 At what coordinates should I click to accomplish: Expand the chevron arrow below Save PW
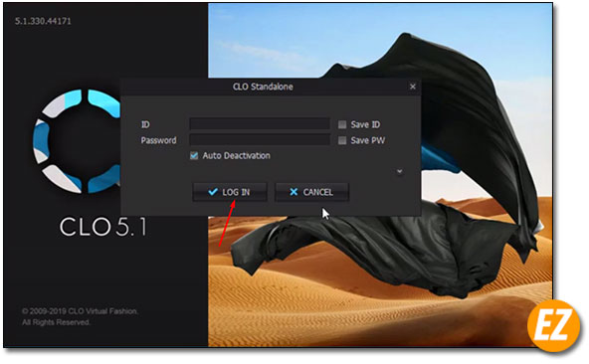(400, 171)
